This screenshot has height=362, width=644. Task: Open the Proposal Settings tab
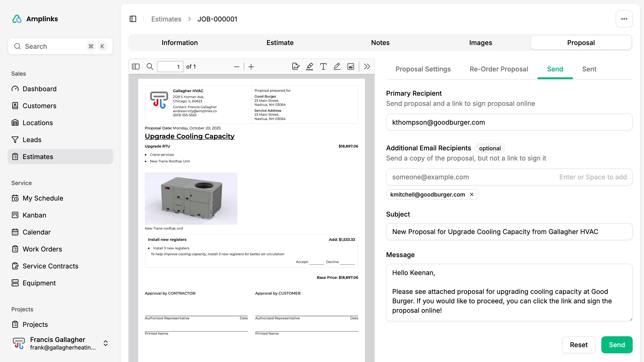point(423,69)
